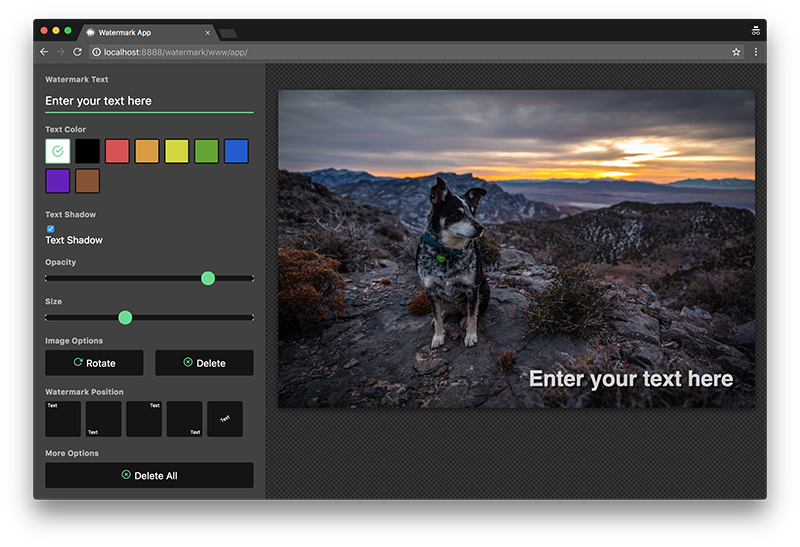The height and width of the screenshot is (547, 800).
Task: Delete the image with Delete button
Action: click(x=204, y=363)
